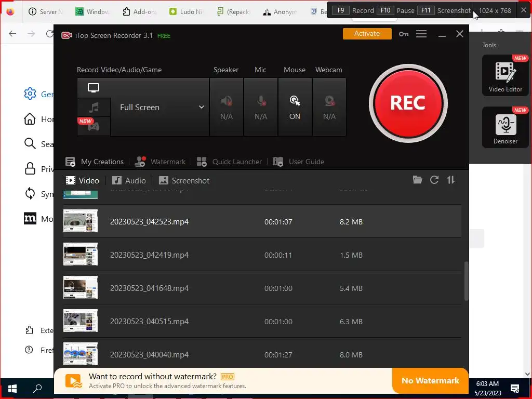
Task: Toggle the Webcam N/A control
Action: (x=329, y=107)
